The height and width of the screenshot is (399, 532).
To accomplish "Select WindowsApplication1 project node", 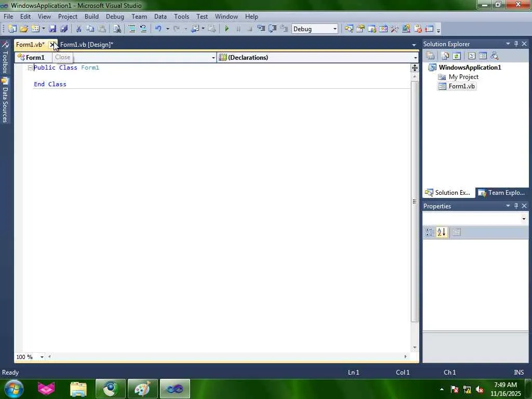I will pos(470,67).
